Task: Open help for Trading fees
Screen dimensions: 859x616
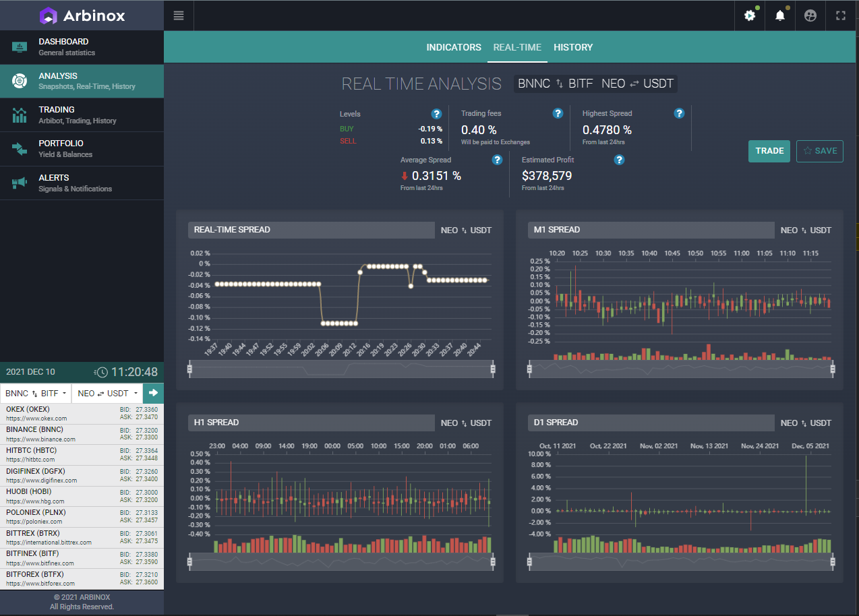Action: tap(558, 113)
